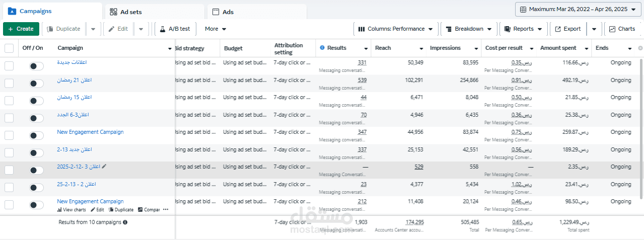The width and height of the screenshot is (644, 240).
Task: Click the info icon next to Results from 10 campaigns
Action: pos(125,222)
